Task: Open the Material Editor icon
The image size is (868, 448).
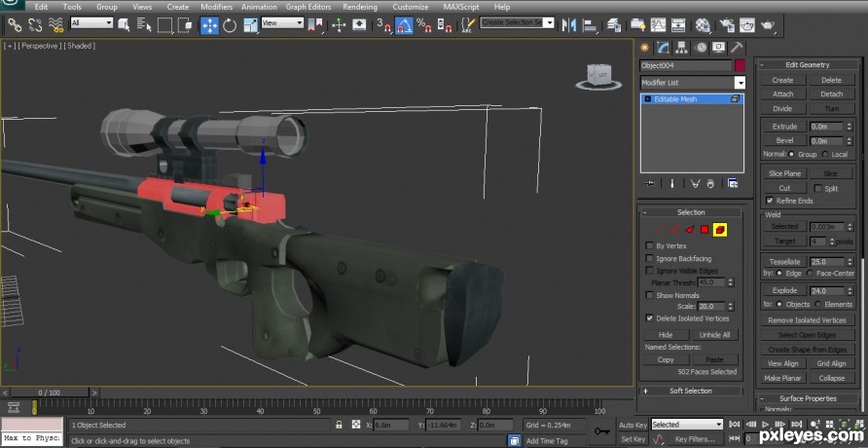Action: 703,25
